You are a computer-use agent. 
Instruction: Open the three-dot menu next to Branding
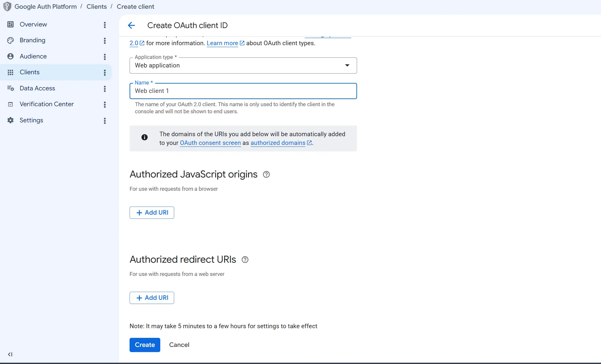105,41
